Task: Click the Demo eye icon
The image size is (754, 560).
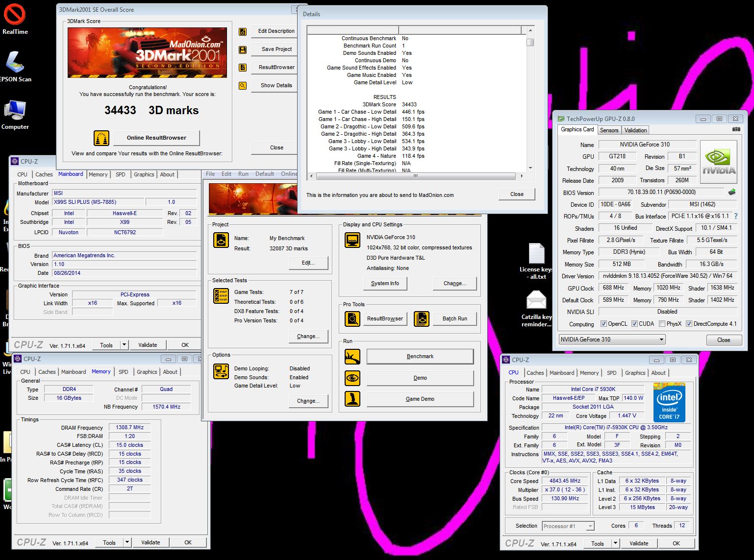Action: pos(352,378)
